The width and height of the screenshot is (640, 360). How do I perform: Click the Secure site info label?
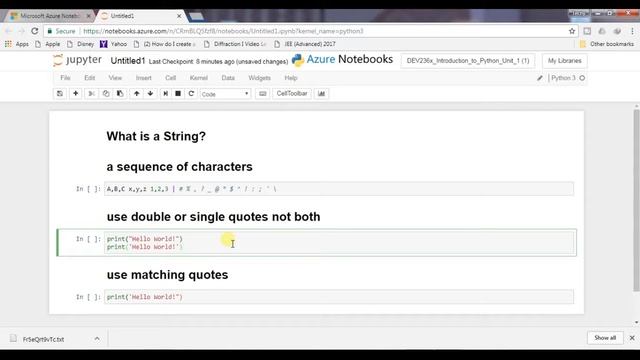coord(62,31)
